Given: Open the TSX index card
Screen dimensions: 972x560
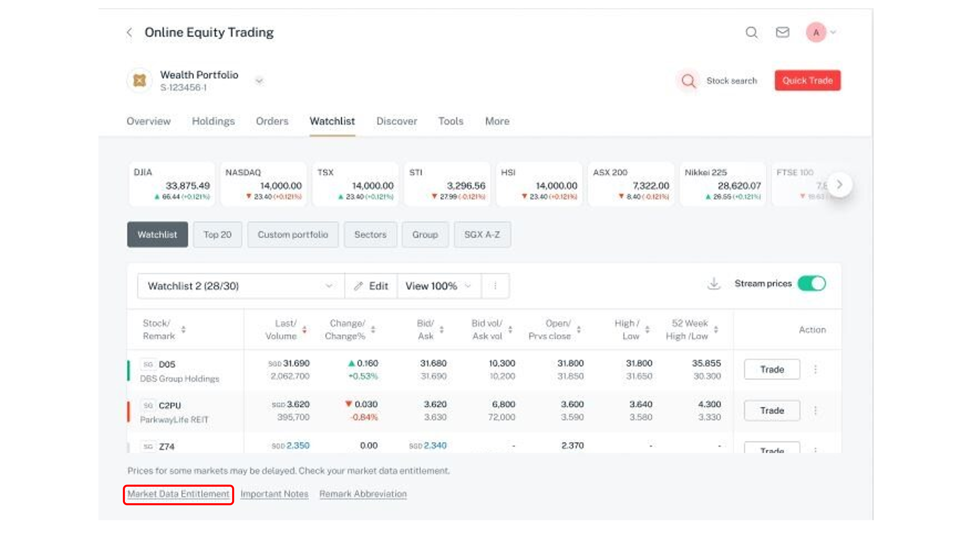Looking at the screenshot, I should 356,184.
